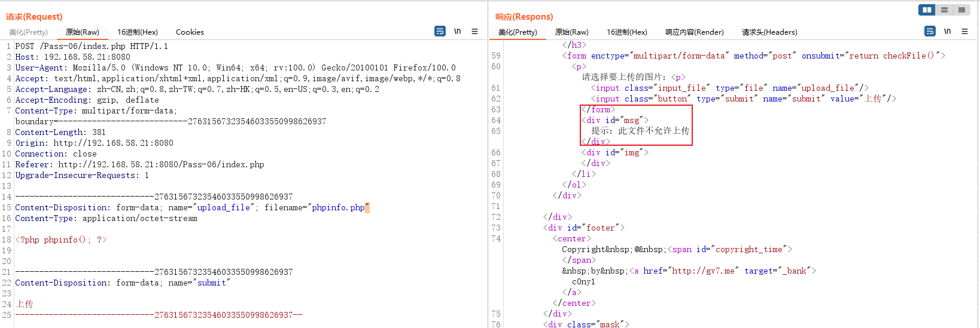Switch to the top-bottom stacked layout icon
The height and width of the screenshot is (328, 980).
tap(944, 10)
